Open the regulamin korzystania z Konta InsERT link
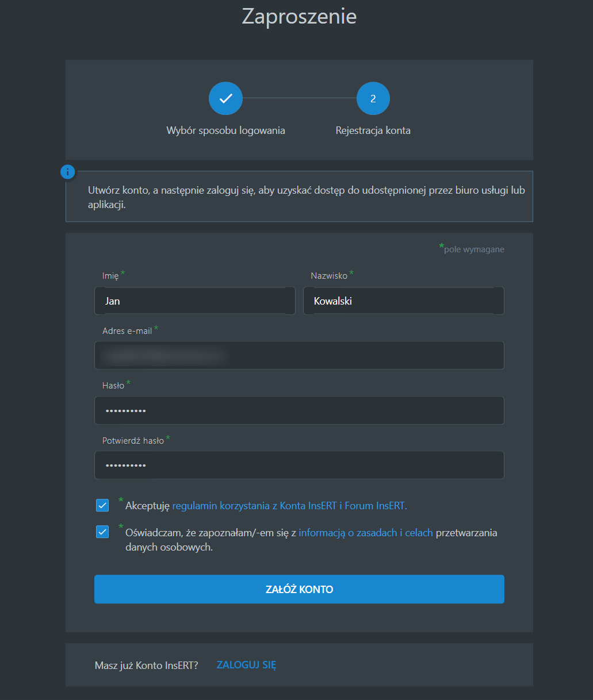Image resolution: width=593 pixels, height=700 pixels. point(289,506)
